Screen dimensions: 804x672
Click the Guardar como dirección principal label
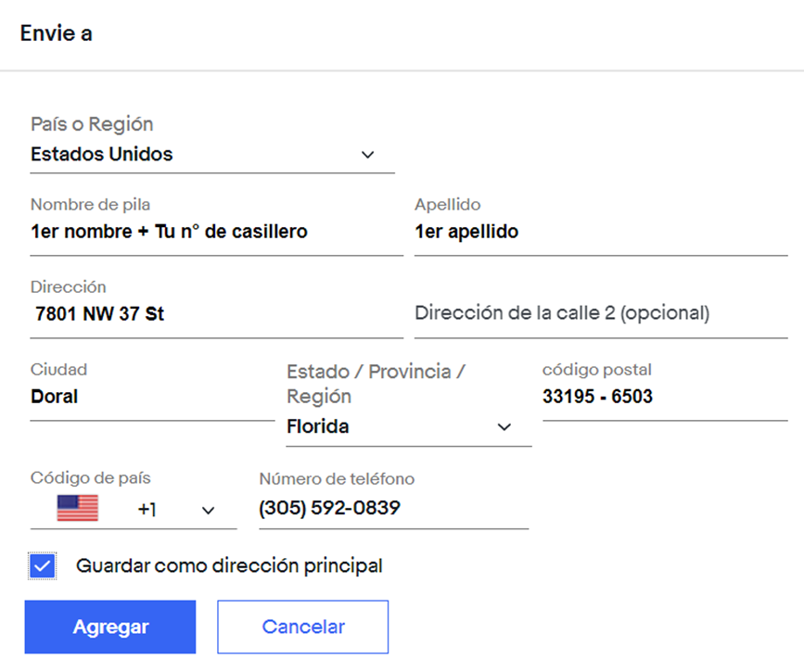coord(229,565)
